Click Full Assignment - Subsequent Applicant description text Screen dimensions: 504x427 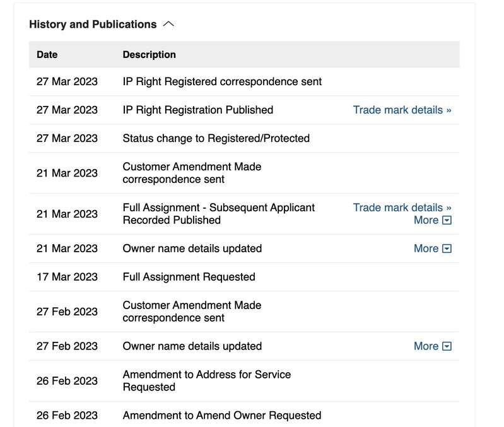[219, 214]
